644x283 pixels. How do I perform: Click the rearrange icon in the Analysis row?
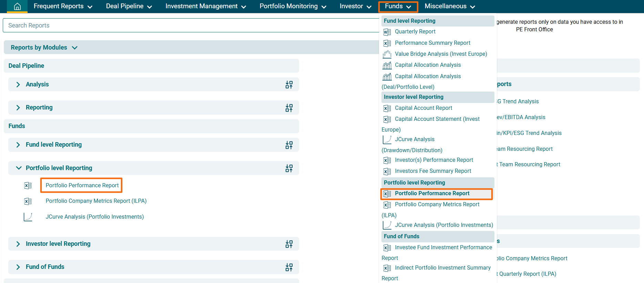coord(289,85)
